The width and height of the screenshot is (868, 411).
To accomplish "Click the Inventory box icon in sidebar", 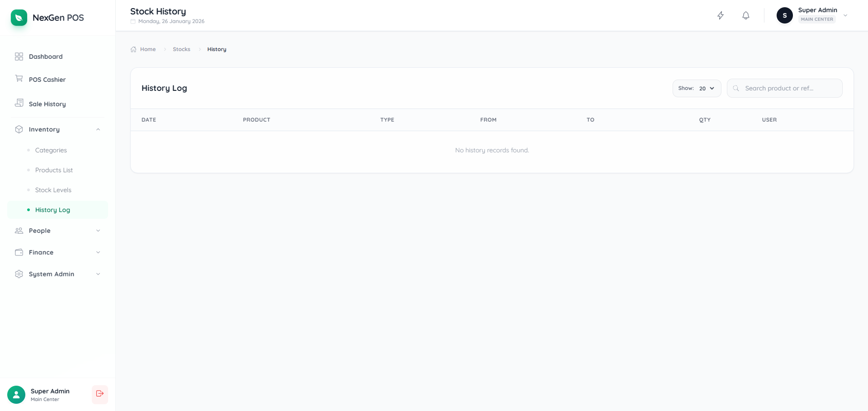I will pos(19,129).
